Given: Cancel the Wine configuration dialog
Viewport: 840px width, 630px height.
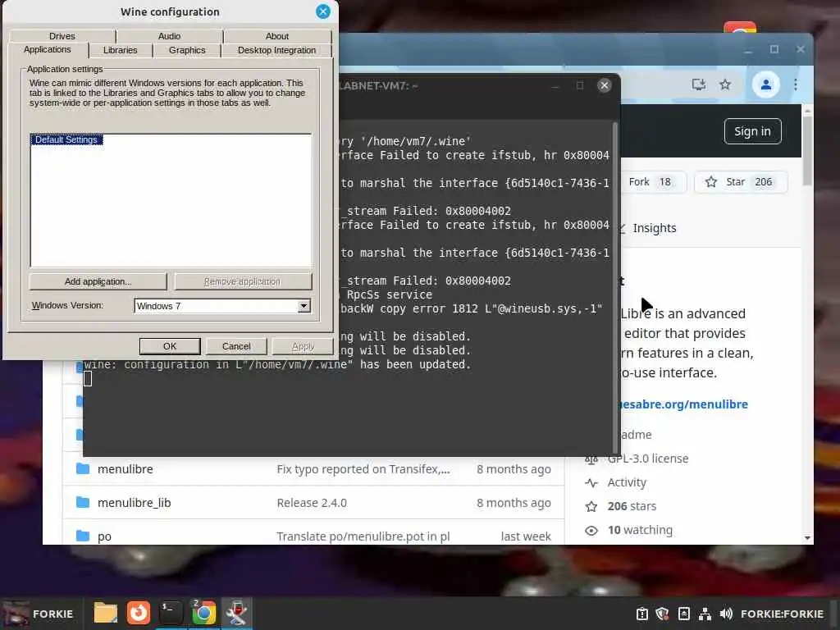Looking at the screenshot, I should [236, 346].
